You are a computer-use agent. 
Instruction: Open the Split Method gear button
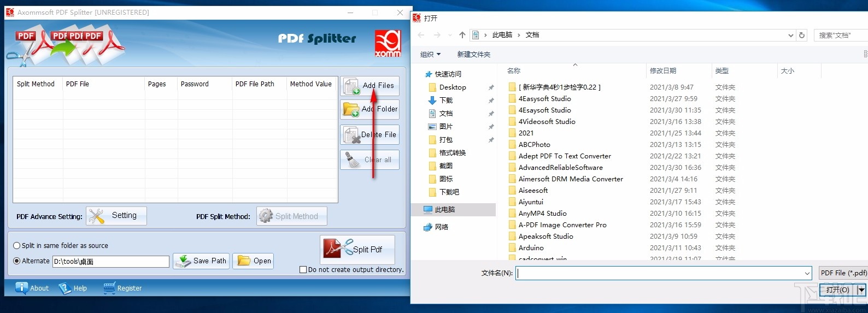[292, 216]
